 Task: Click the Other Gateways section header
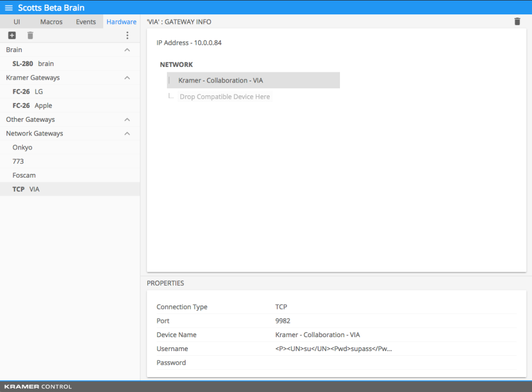70,119
